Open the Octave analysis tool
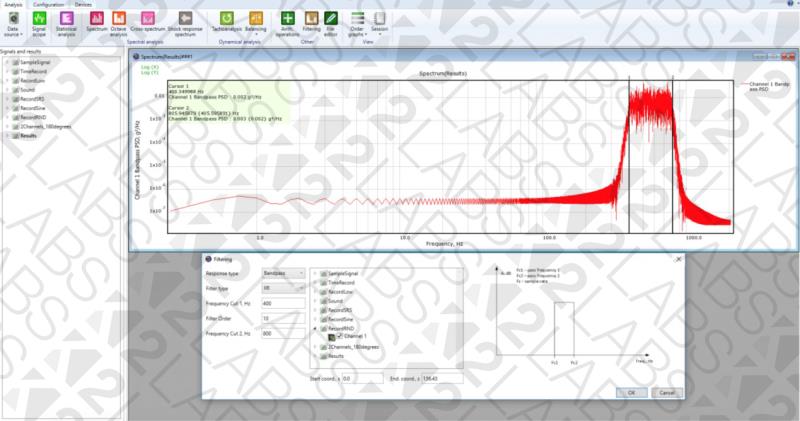The image size is (800, 421). point(118,23)
